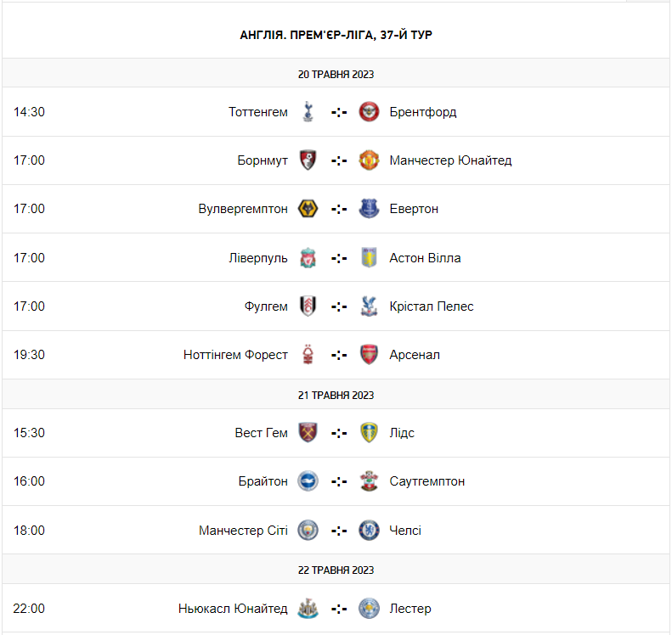This screenshot has width=672, height=635.
Task: Click the Leeds club crest icon
Action: point(369,433)
